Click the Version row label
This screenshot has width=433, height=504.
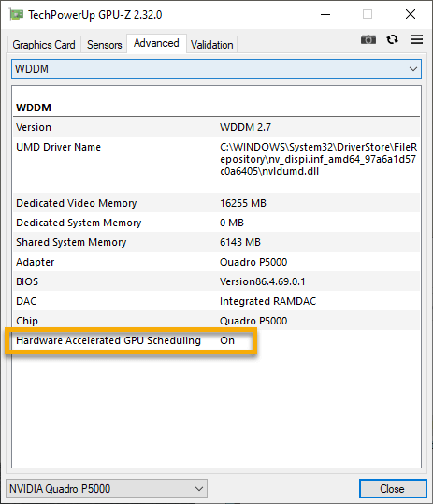[34, 127]
